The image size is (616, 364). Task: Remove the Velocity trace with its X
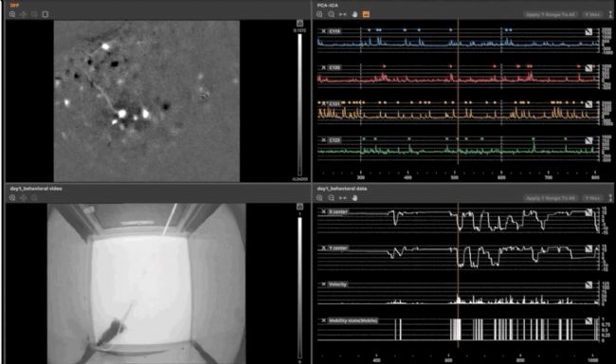point(323,283)
